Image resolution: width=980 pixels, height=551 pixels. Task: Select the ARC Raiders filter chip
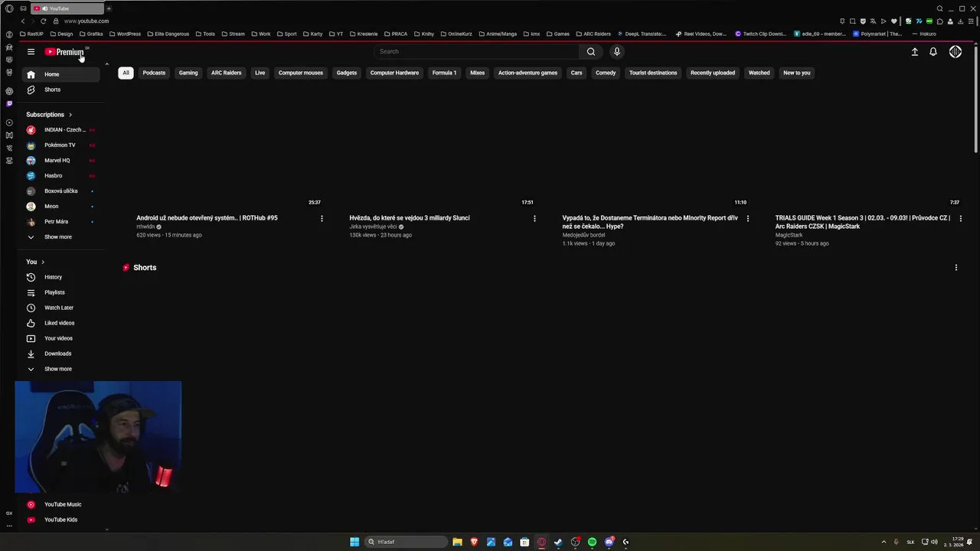click(x=227, y=73)
